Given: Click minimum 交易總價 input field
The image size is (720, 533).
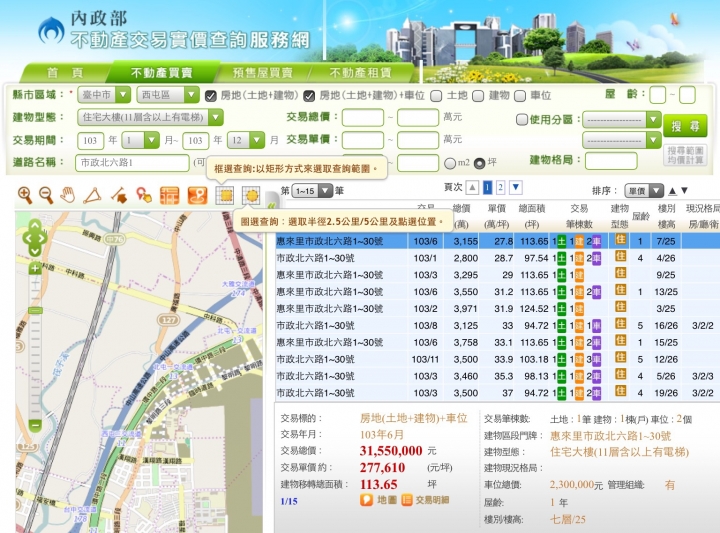Looking at the screenshot, I should 363,118.
